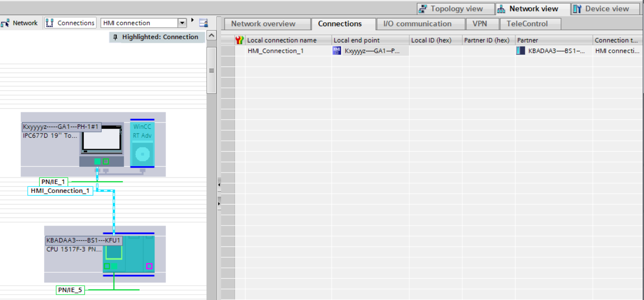Screen dimensions: 644x300
Task: Sort by Partner ID (hex) column
Action: pyautogui.click(x=489, y=40)
